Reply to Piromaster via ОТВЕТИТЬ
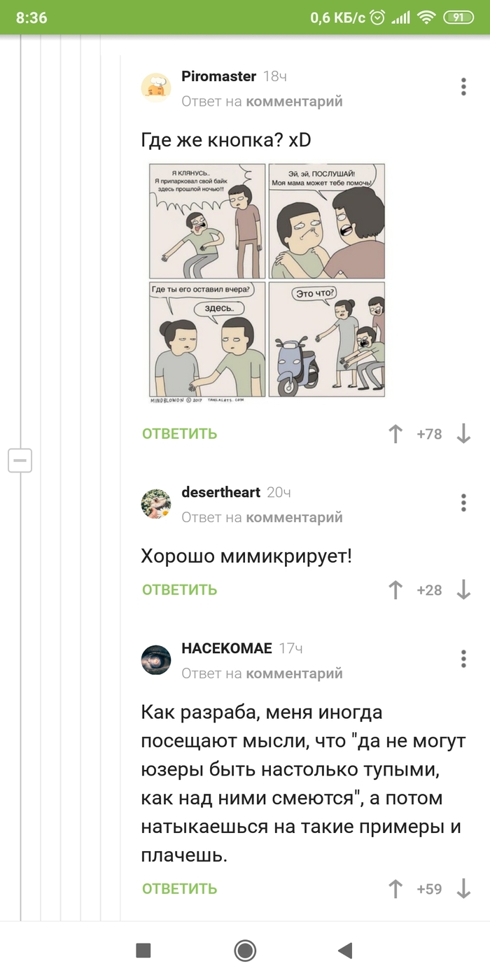The height and width of the screenshot is (980, 490). tap(180, 434)
